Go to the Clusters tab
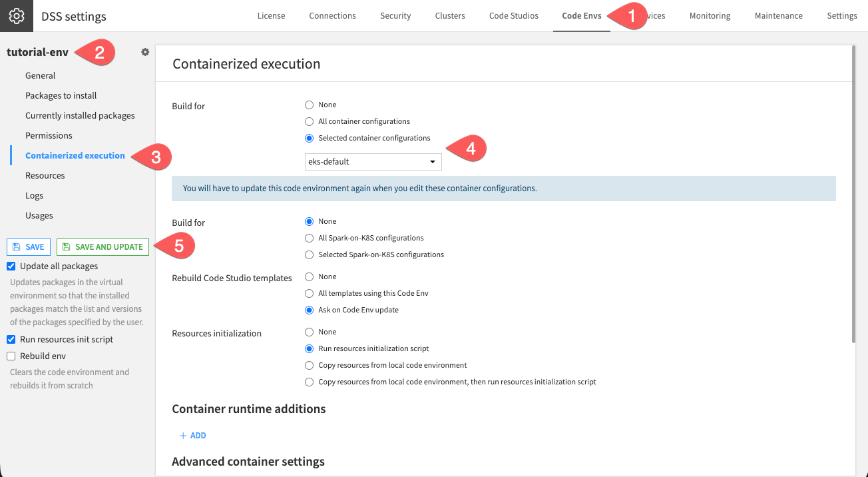Screen dimensions: 868x477 pyautogui.click(x=450, y=16)
